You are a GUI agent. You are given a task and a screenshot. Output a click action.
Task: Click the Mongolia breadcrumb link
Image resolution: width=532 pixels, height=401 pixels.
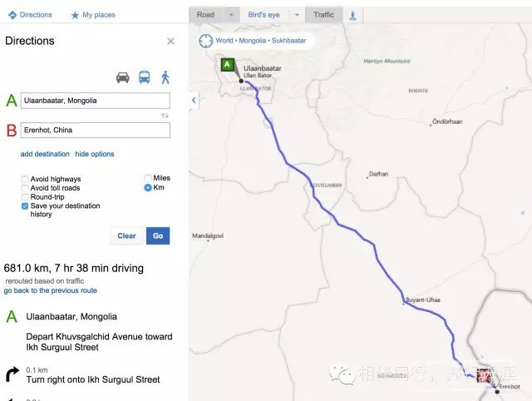pyautogui.click(x=253, y=41)
